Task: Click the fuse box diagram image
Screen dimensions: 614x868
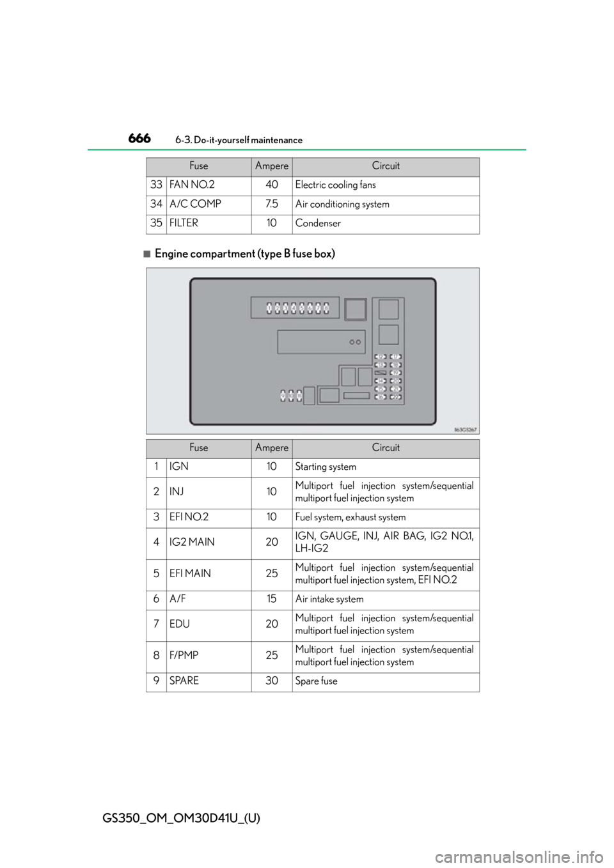Action: pyautogui.click(x=312, y=351)
